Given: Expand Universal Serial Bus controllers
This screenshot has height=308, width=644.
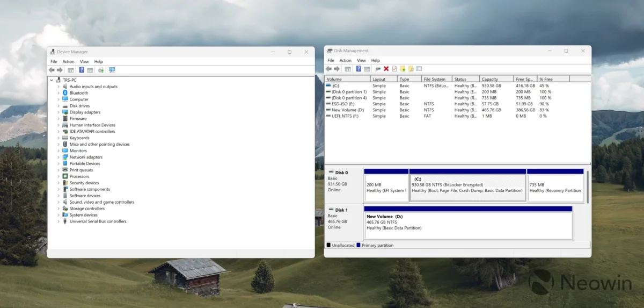Looking at the screenshot, I should click(58, 221).
